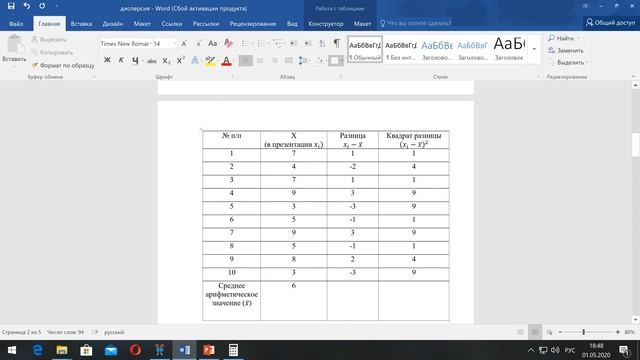The height and width of the screenshot is (360, 640).
Task: Redo the last action
Action: 42,6
